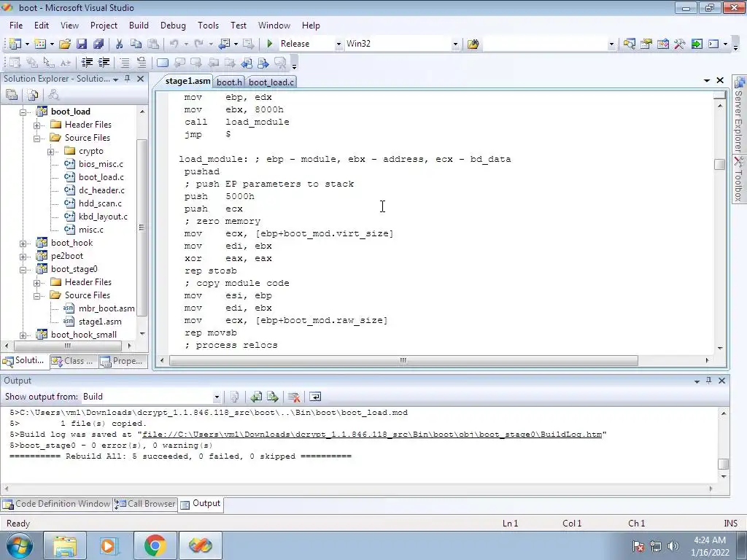Image resolution: width=747 pixels, height=560 pixels.
Task: Open Solution Explorer toolbar icon on right
Action: tap(629, 44)
